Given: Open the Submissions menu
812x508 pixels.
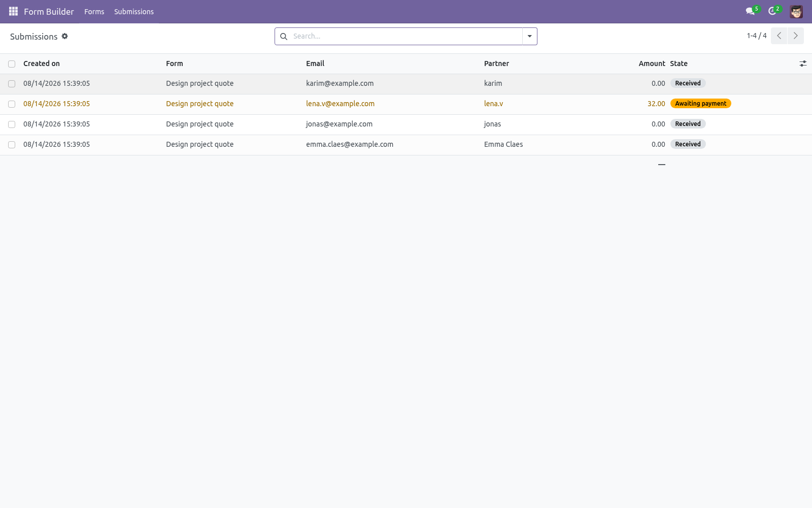Looking at the screenshot, I should (134, 12).
